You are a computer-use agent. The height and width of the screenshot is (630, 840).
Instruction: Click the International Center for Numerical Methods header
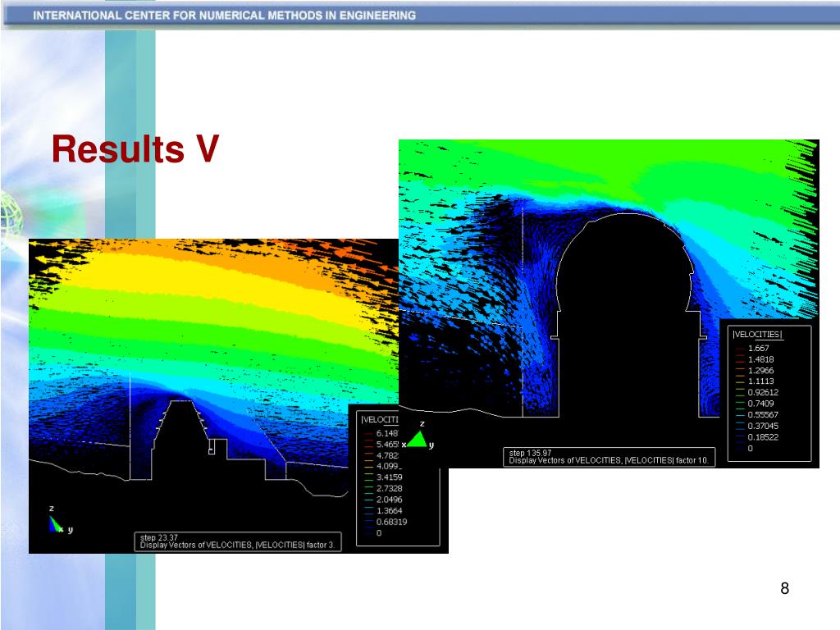click(225, 16)
